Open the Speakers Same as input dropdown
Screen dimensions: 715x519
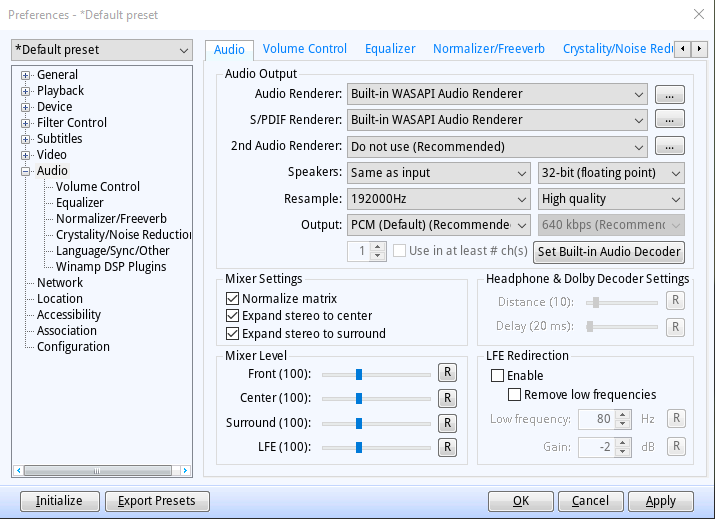(x=439, y=173)
